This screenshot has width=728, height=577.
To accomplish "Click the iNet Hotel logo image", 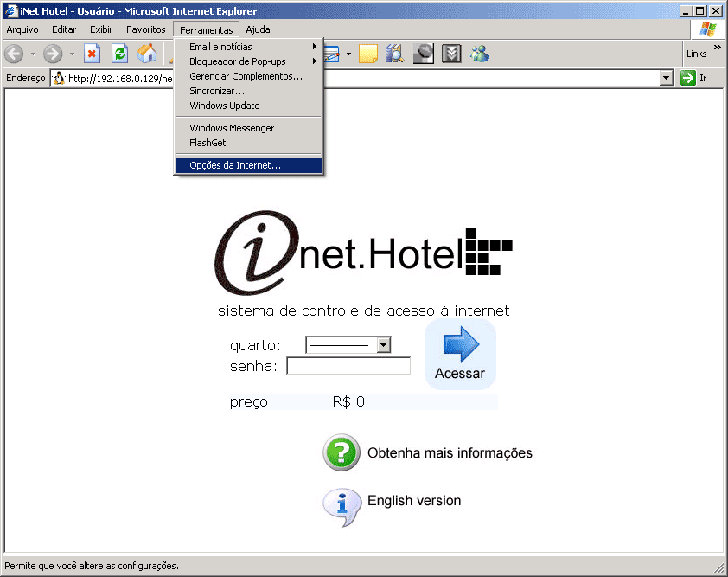I will click(x=363, y=253).
